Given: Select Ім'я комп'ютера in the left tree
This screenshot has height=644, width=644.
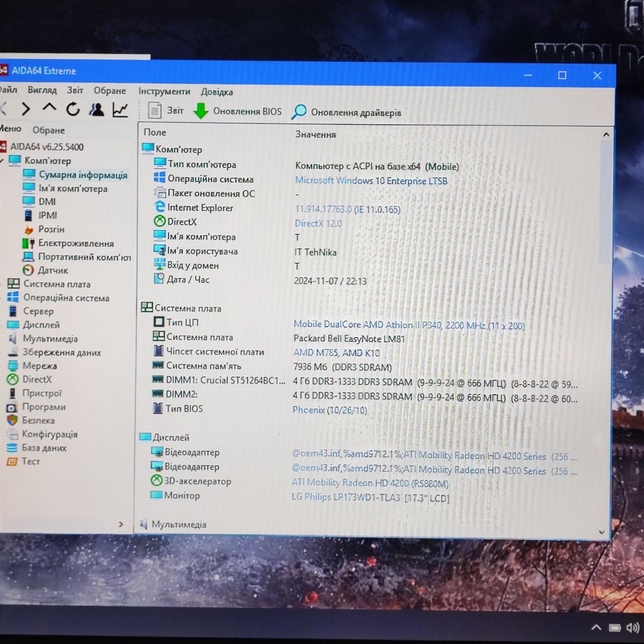Looking at the screenshot, I should click(x=73, y=188).
